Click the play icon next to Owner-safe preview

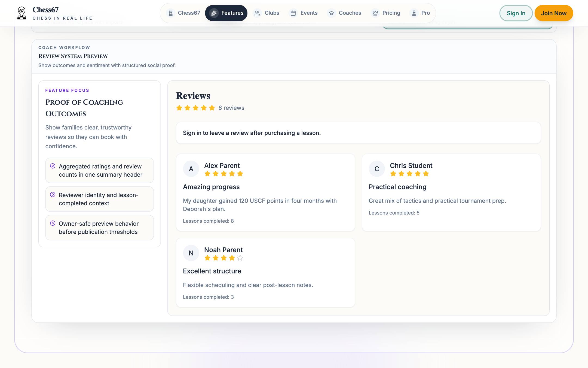click(x=53, y=223)
